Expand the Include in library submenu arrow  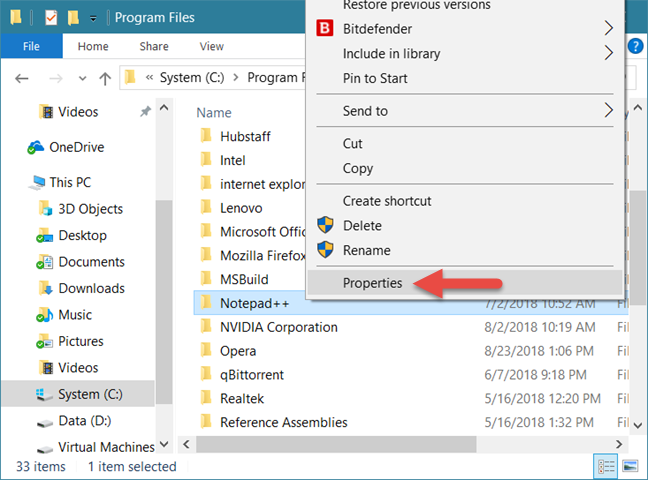point(608,53)
